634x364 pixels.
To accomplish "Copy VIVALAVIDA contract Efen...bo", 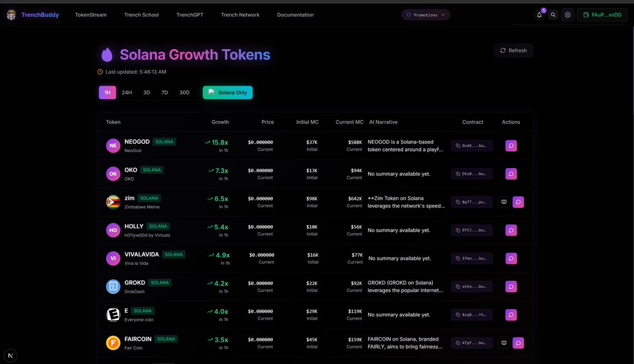I will point(472,258).
